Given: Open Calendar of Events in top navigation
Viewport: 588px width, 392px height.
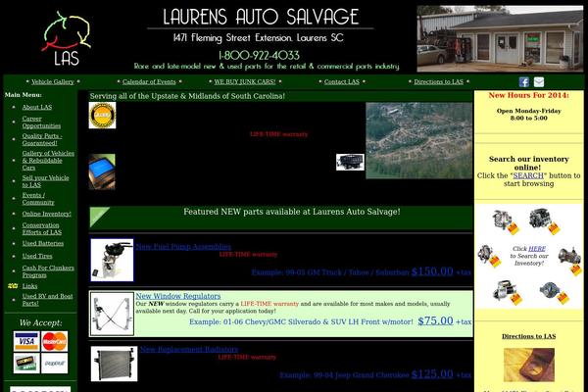Looking at the screenshot, I should [149, 81].
